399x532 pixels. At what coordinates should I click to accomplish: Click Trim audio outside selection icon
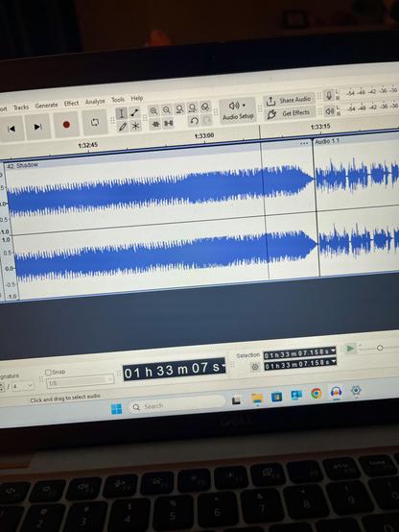pyautogui.click(x=155, y=124)
